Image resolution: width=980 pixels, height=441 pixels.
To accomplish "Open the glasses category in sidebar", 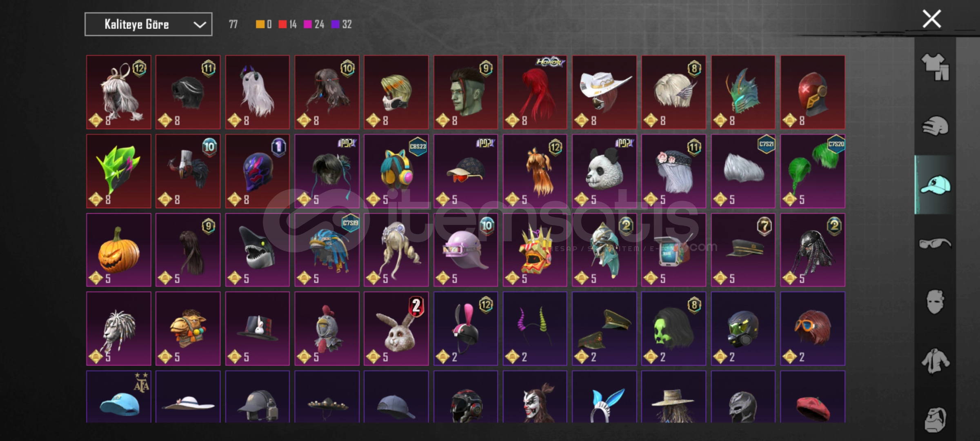I will (935, 244).
